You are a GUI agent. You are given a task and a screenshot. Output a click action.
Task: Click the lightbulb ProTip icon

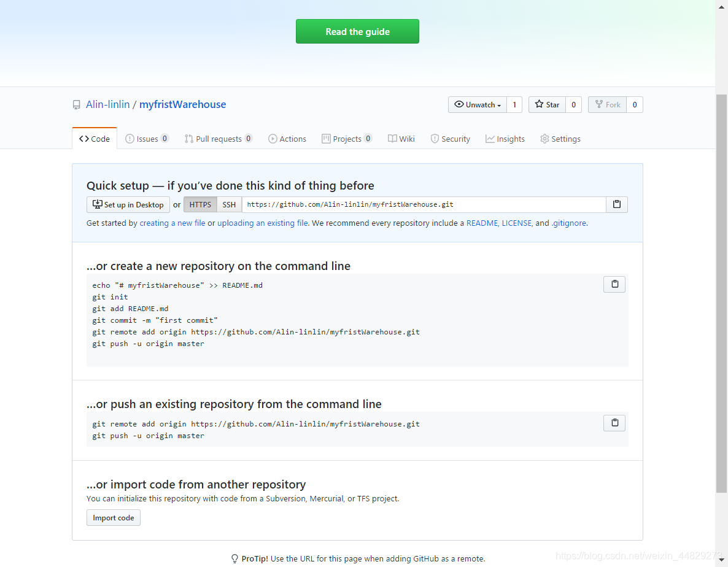(x=235, y=558)
